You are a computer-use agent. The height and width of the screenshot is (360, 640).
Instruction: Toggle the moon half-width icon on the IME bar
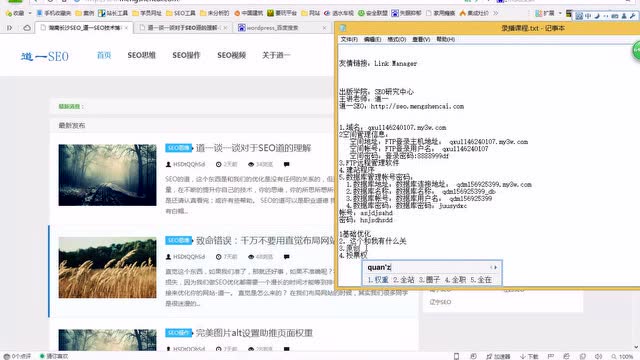[597, 16]
